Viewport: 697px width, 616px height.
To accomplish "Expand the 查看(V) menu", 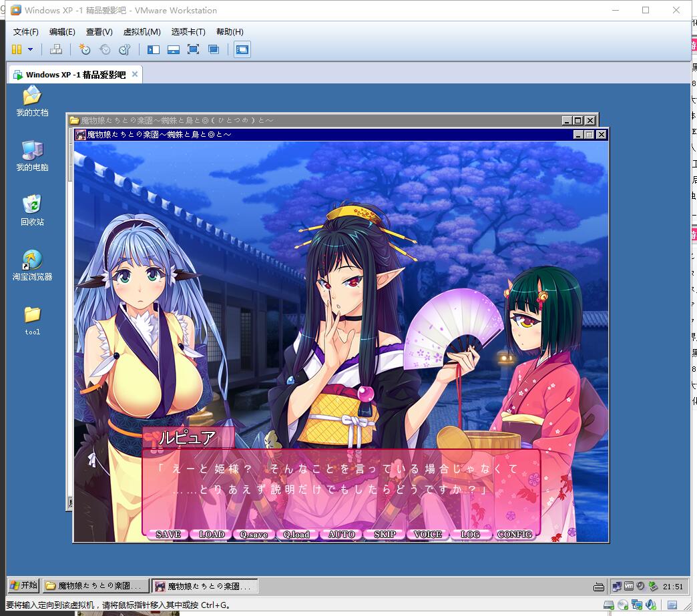I will [x=99, y=31].
